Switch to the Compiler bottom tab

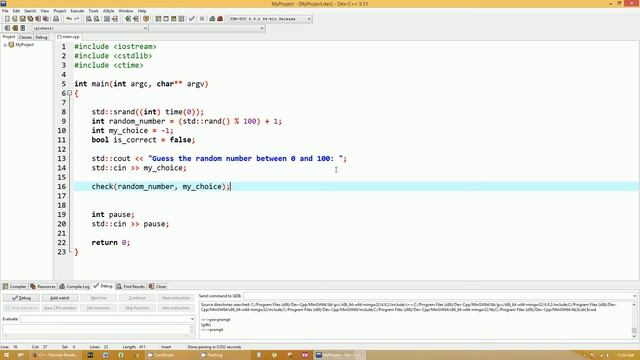14,287
